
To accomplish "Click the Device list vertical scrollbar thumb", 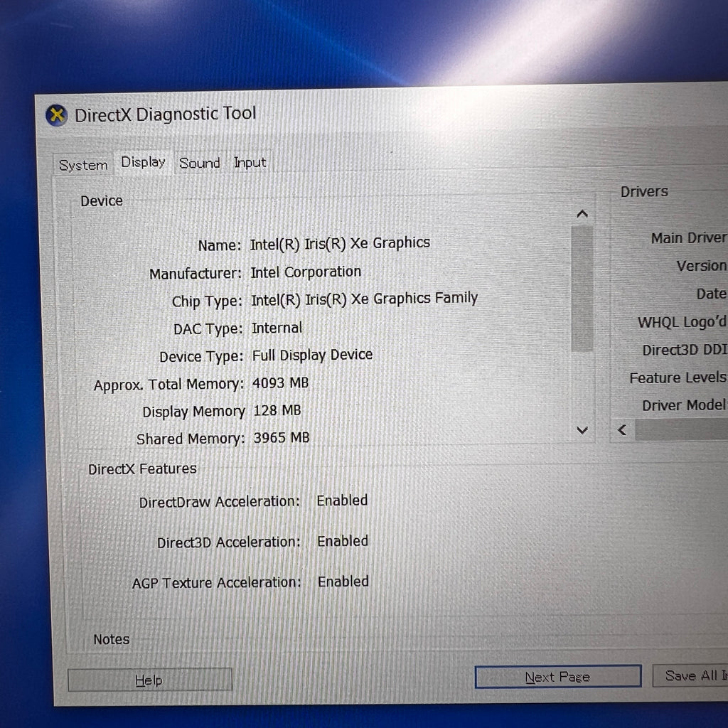I will [582, 289].
